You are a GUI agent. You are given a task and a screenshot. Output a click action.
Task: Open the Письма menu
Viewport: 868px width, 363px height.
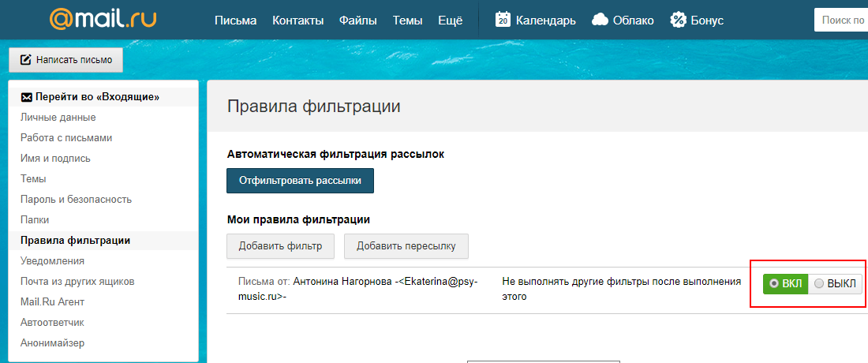(236, 21)
